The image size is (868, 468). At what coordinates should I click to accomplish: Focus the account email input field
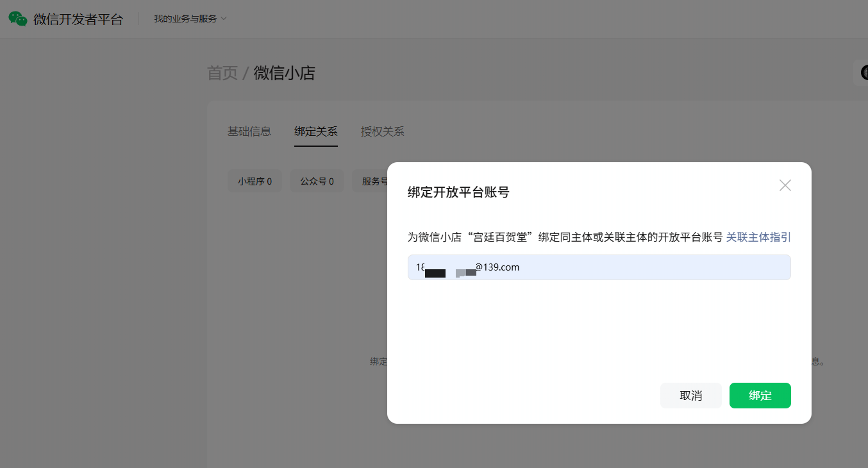coord(599,267)
